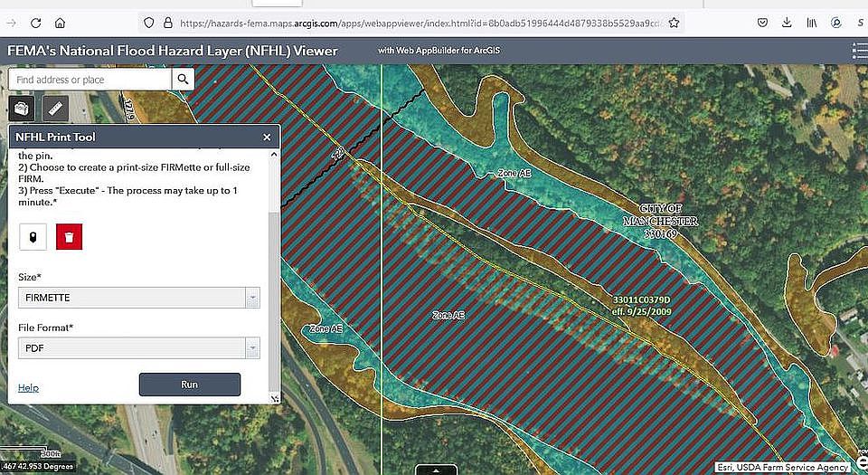Open the File Format PDF dropdown

[139, 347]
